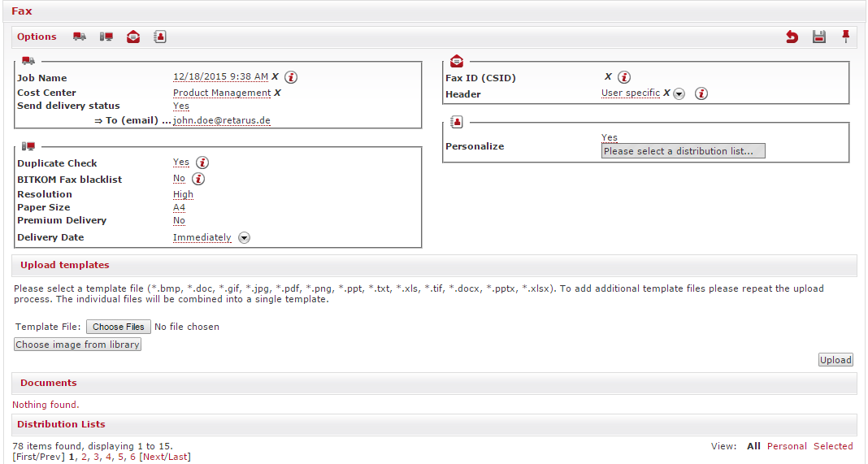Viewport: 868px width, 464px height.
Task: Toggle the Duplicate Check Yes value
Action: pos(181,163)
